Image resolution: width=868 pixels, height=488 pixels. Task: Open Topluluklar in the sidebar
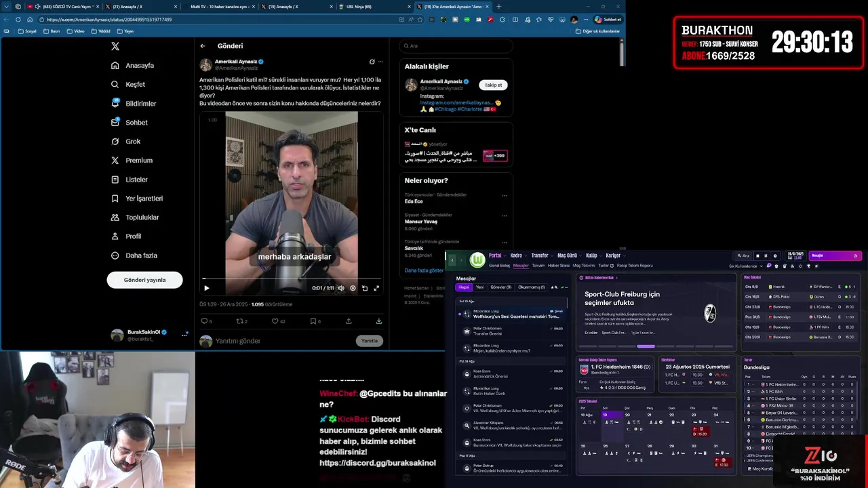pos(135,218)
